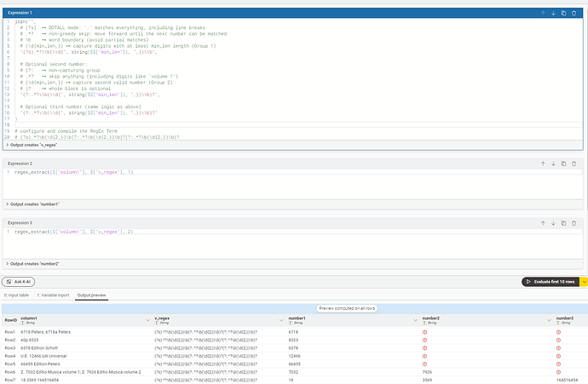The width and height of the screenshot is (588, 384).
Task: Delete Expression 2 with trash icon
Action: 574,163
